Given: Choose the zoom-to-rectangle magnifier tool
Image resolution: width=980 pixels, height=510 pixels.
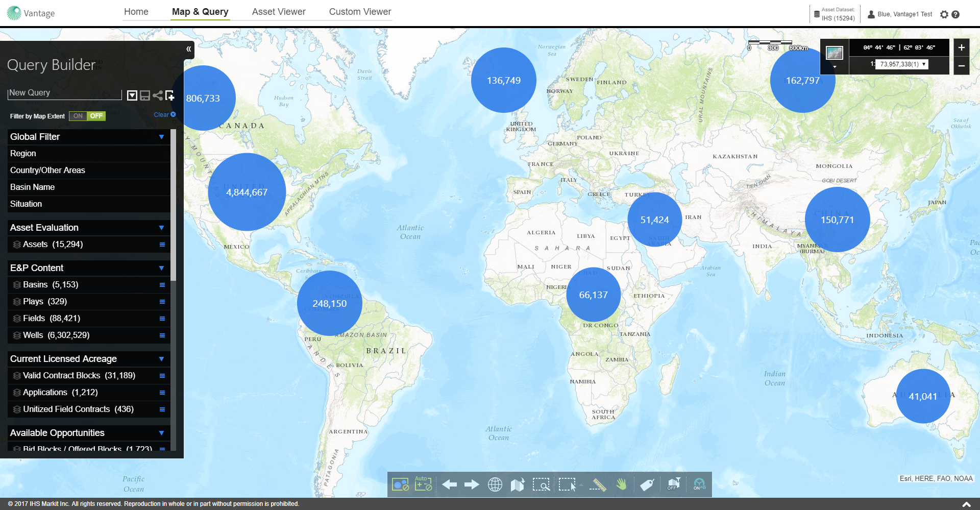Looking at the screenshot, I should pos(541,484).
